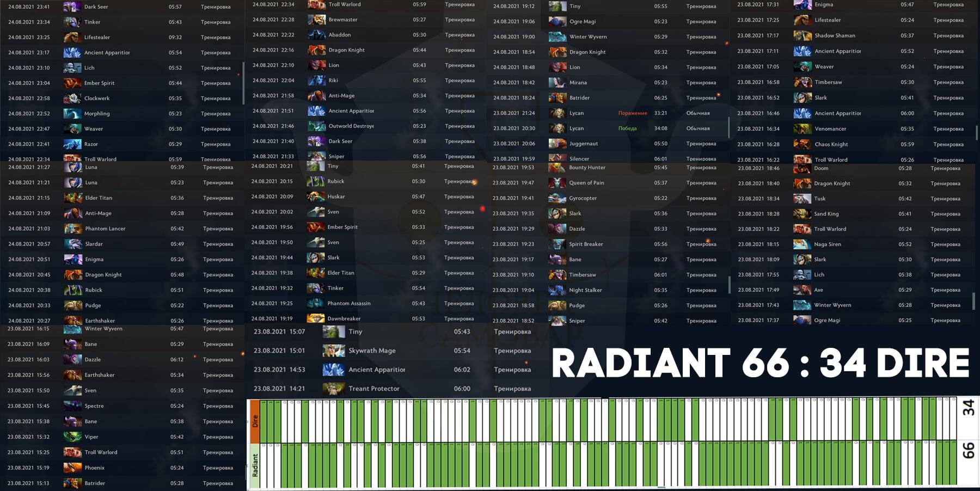Viewport: 980px width, 491px height.
Task: Click the Viper hero icon
Action: (72, 437)
